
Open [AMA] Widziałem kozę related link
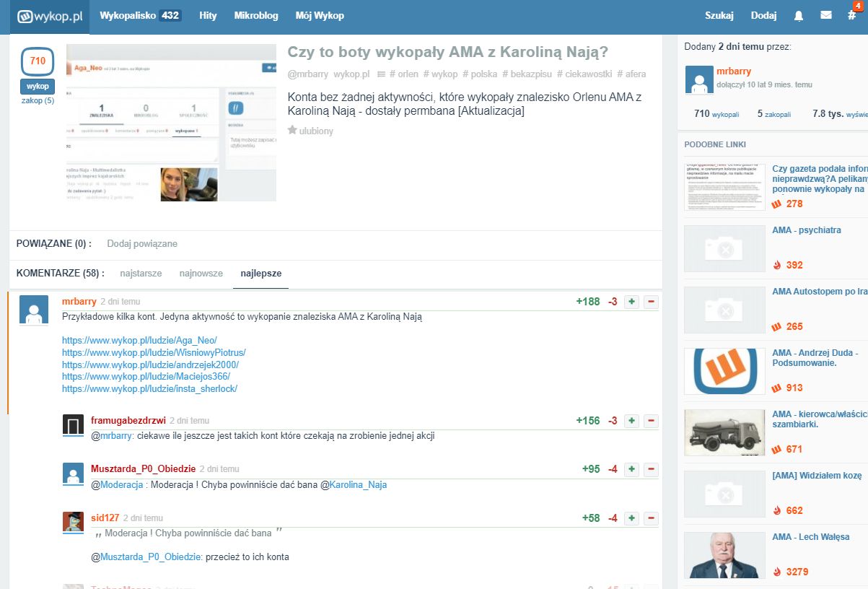tap(816, 476)
